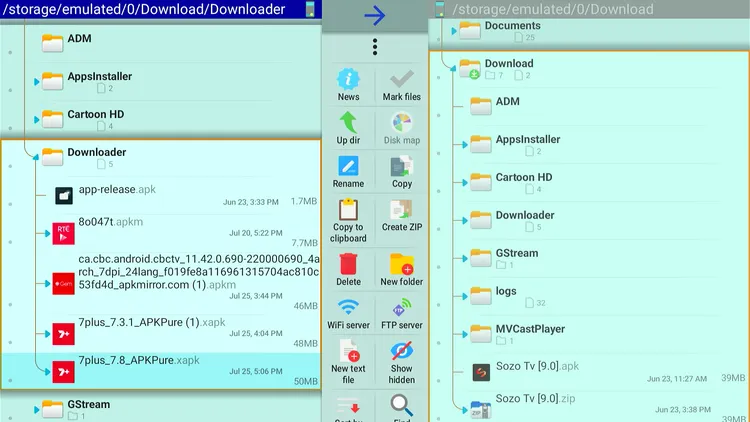Mark the app-release.apk row dot

(x=10, y=204)
